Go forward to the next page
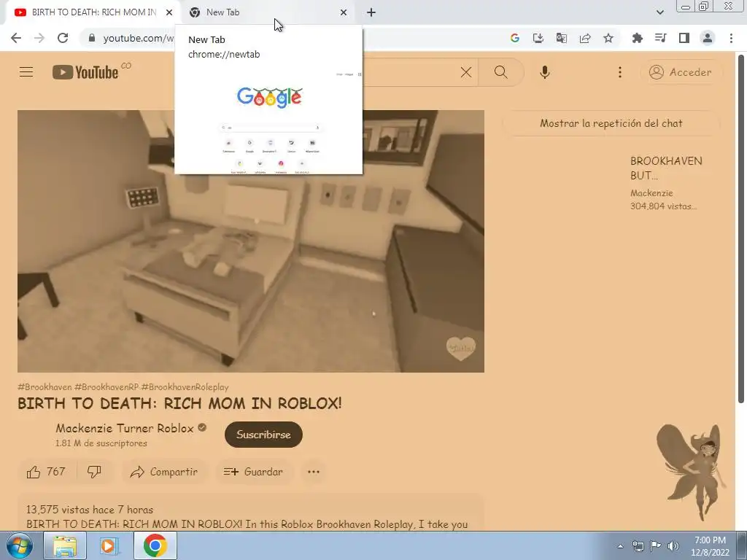 [39, 38]
